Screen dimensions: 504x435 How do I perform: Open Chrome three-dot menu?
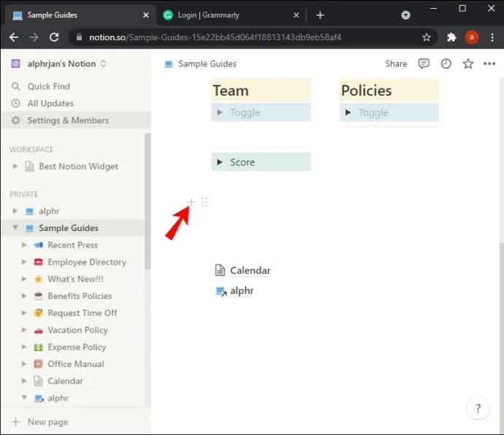(492, 37)
